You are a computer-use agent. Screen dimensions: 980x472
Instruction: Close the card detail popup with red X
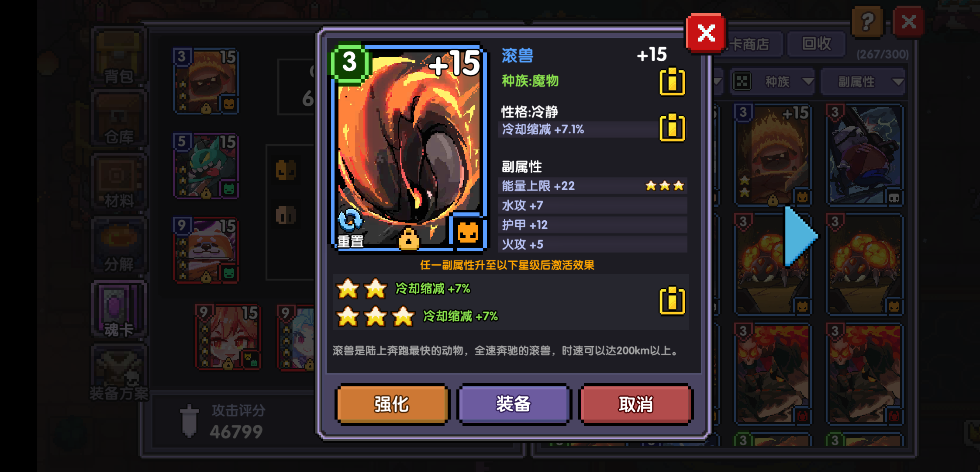point(706,33)
